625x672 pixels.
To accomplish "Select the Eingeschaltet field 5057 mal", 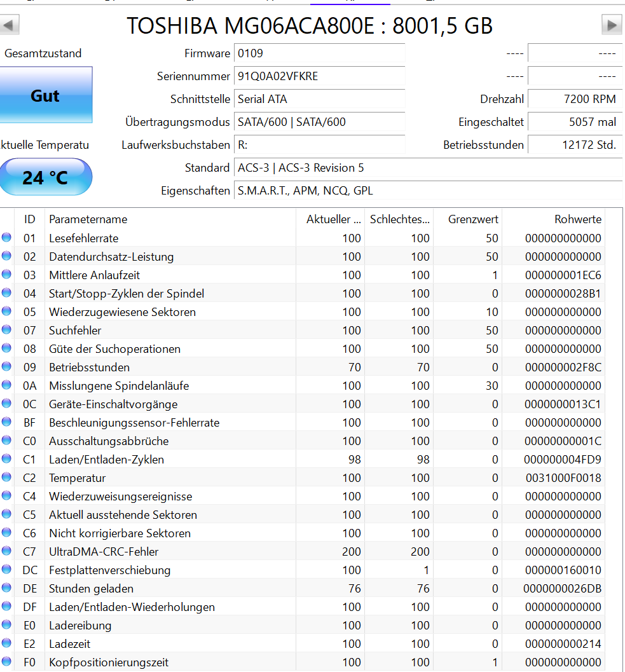I will (575, 121).
